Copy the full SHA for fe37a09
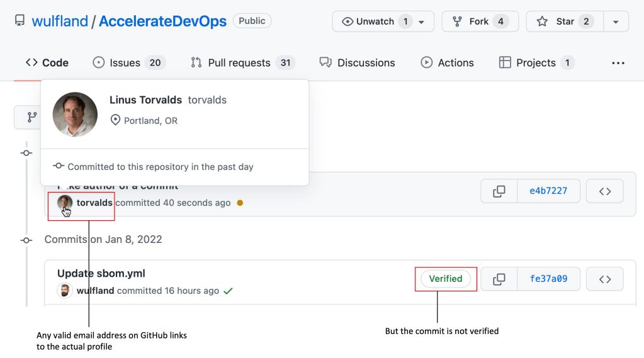This screenshot has width=644, height=358. pos(499,279)
